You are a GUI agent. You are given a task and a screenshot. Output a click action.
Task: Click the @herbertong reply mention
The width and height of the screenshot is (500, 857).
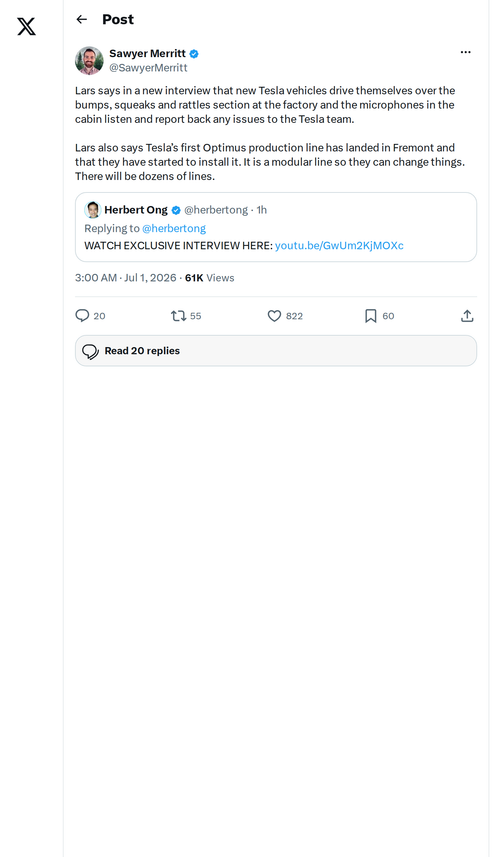point(174,228)
